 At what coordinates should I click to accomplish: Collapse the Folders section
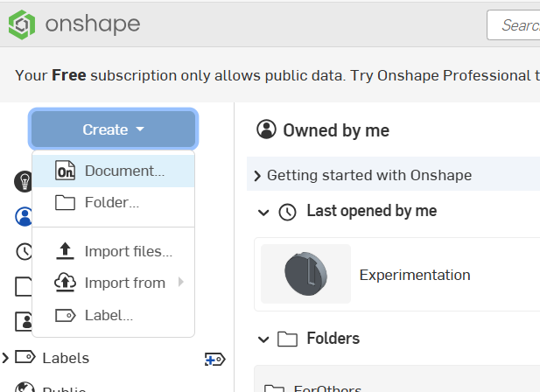(263, 338)
